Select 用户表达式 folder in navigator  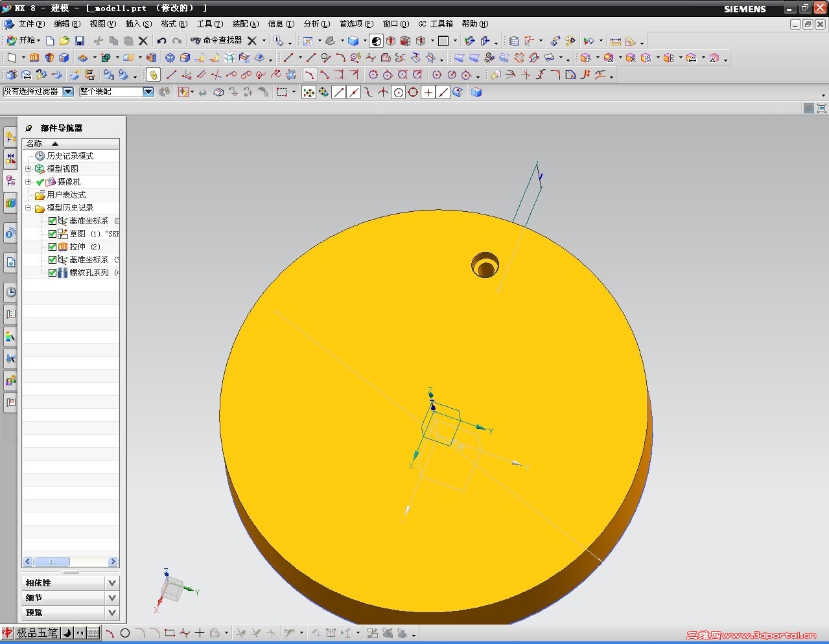tap(65, 195)
